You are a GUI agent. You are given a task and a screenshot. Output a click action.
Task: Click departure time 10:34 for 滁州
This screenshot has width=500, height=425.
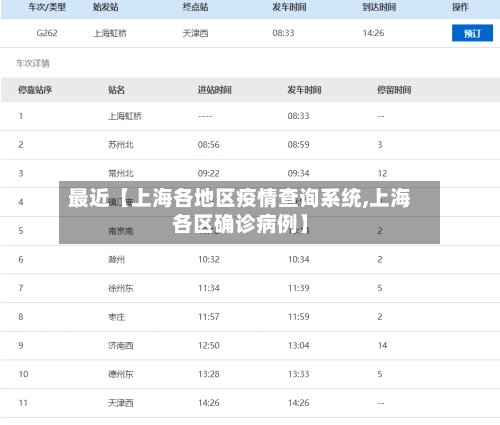pyautogui.click(x=298, y=259)
